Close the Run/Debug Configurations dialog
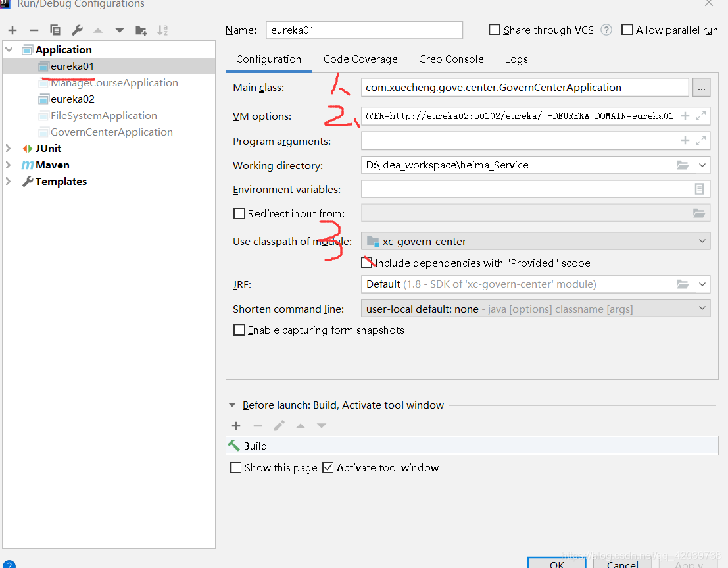 coord(708,3)
